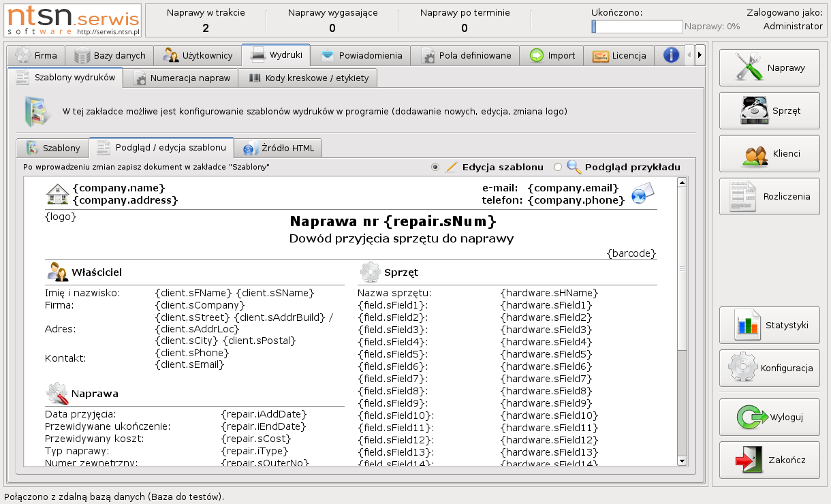Switch to the Źródło HTML tab
Viewport: 831px width, 504px height.
(x=278, y=148)
